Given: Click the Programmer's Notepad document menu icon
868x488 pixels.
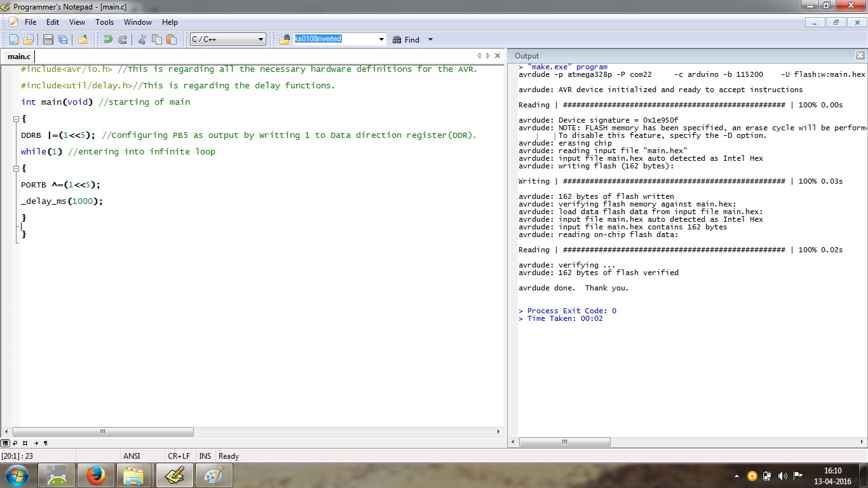Looking at the screenshot, I should 13,22.
